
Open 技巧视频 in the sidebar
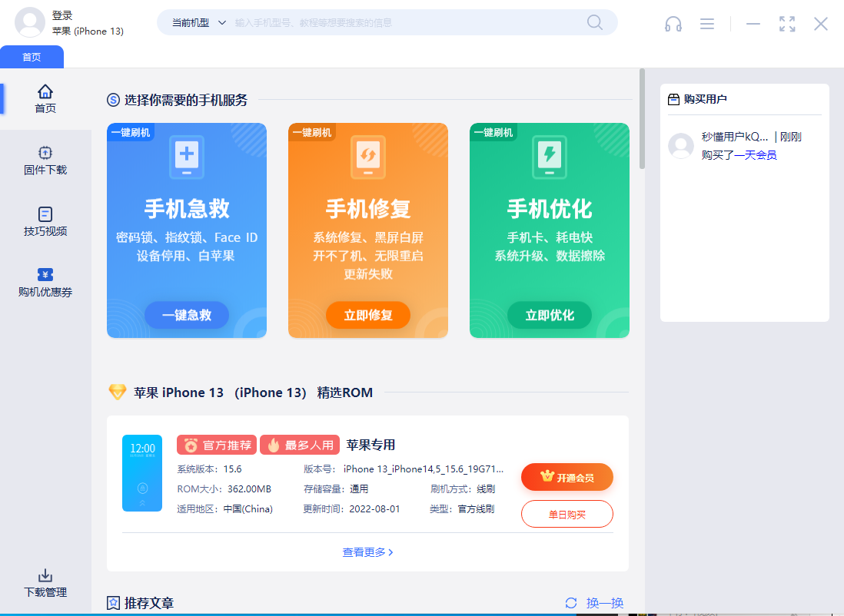45,222
